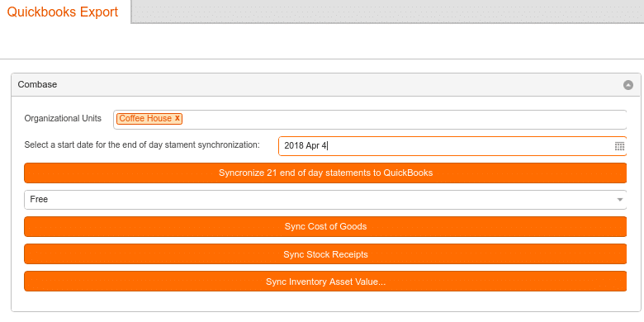Click the word Free in the selector
Image resolution: width=644 pixels, height=322 pixels.
[39, 199]
